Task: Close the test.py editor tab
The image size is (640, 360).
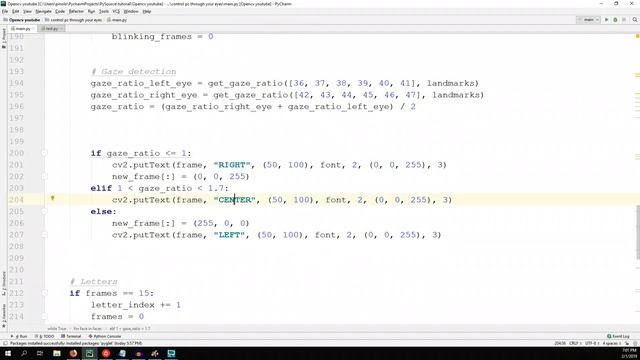Action: pyautogui.click(x=62, y=29)
